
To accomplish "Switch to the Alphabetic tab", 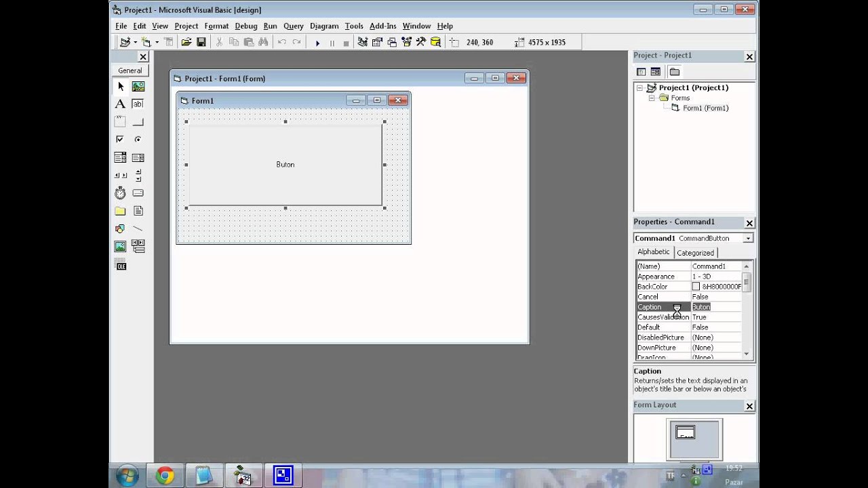I will (x=653, y=251).
